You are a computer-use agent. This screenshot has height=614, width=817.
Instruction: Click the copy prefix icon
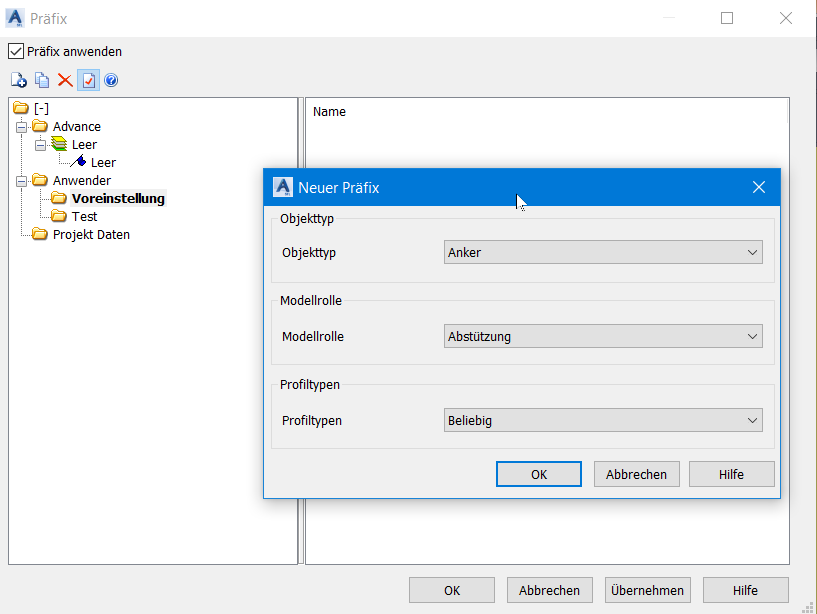pyautogui.click(x=41, y=80)
